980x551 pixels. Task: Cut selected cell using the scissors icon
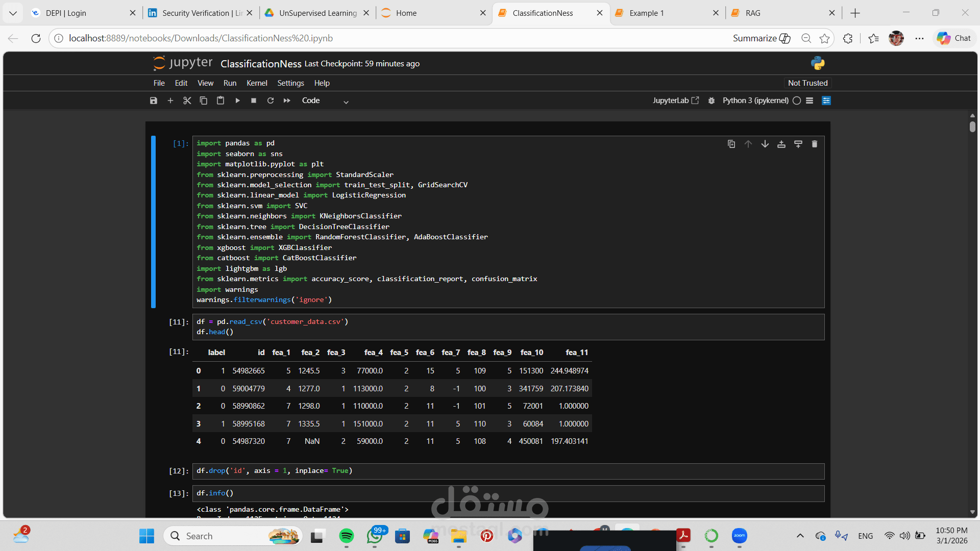[187, 101]
